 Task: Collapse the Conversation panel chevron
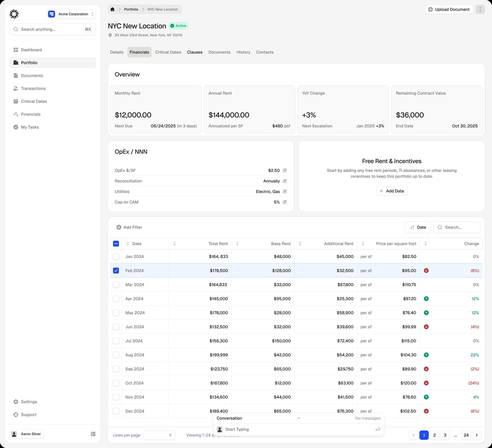pyautogui.click(x=299, y=418)
